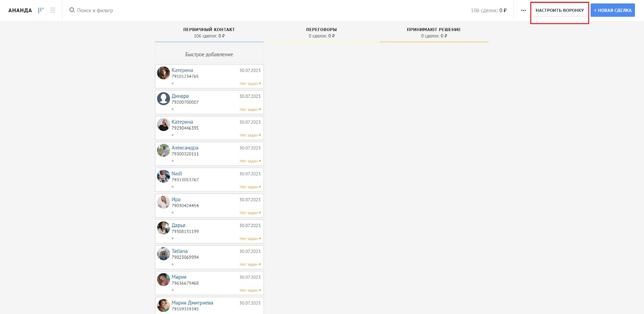Click the search magnifier icon
644x314 pixels.
pyautogui.click(x=72, y=10)
